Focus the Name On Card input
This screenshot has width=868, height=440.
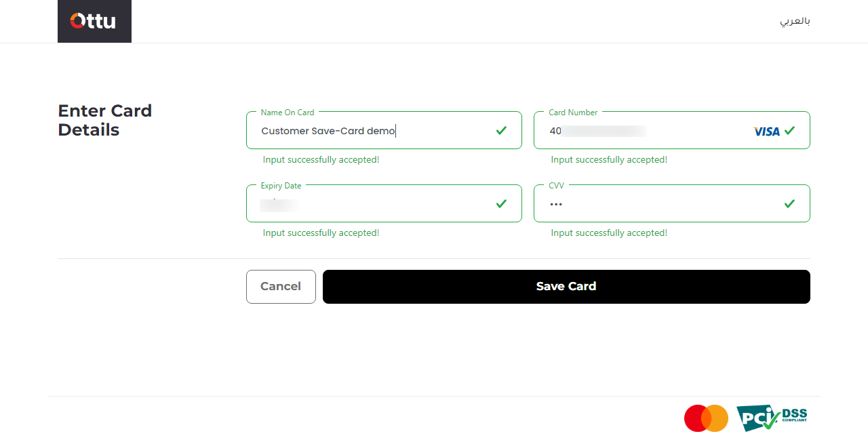[373, 131]
